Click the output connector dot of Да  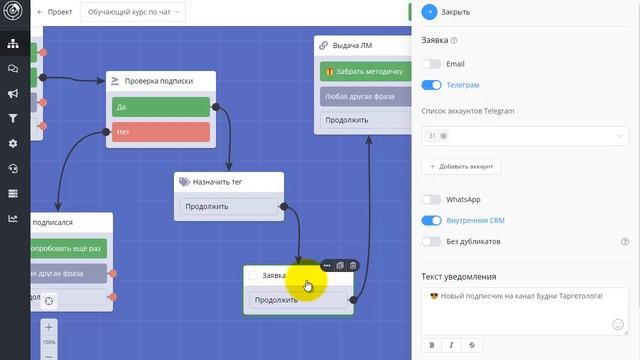[x=216, y=107]
